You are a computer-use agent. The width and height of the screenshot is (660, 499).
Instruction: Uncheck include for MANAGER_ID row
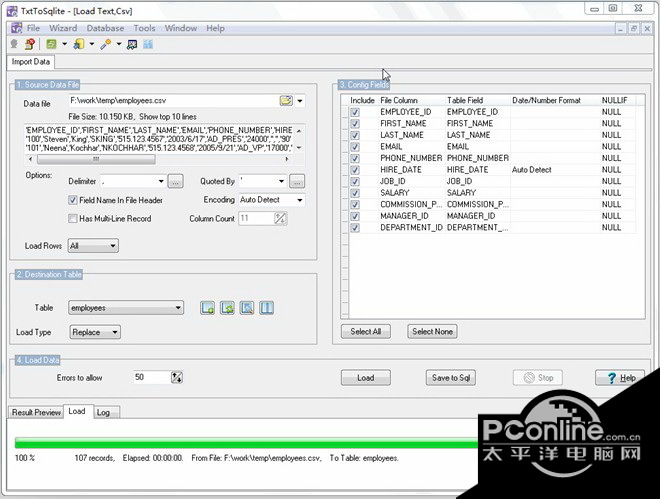[355, 216]
